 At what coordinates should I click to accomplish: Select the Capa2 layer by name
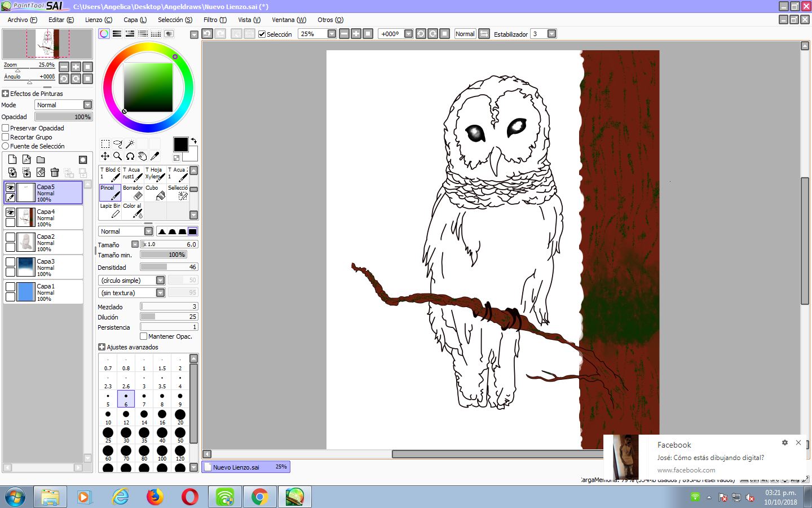(46, 237)
